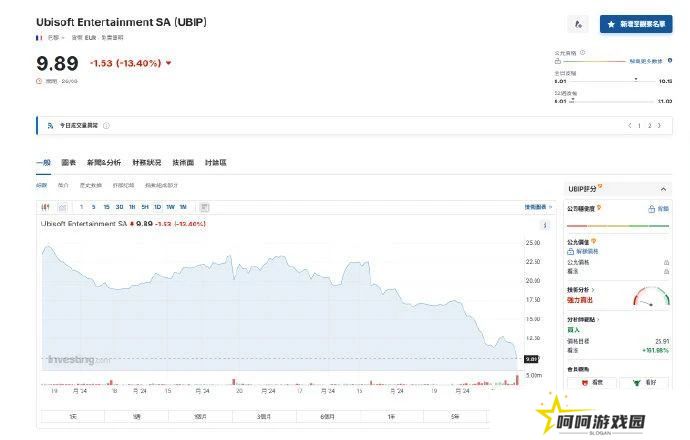Open the second sub-tab (簡介)

pos(63,185)
